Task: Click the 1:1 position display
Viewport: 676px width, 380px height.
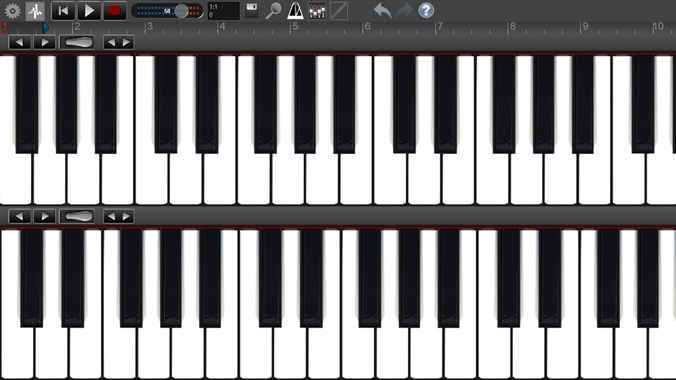Action: [x=223, y=11]
